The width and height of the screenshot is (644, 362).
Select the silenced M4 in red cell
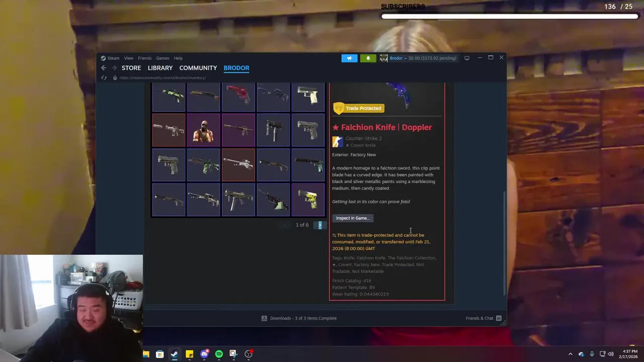(169, 130)
